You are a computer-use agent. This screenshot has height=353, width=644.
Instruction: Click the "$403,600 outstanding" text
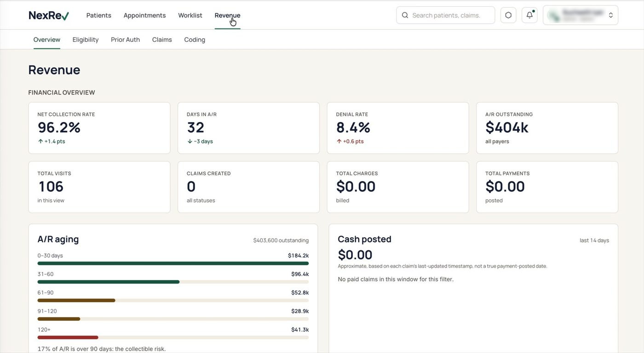[x=281, y=240]
